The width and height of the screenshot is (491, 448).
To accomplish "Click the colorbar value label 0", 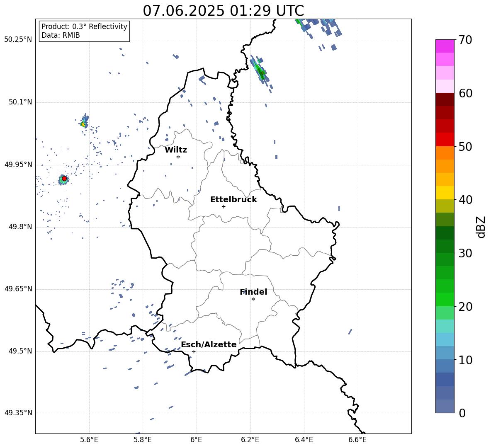I will [x=462, y=413].
